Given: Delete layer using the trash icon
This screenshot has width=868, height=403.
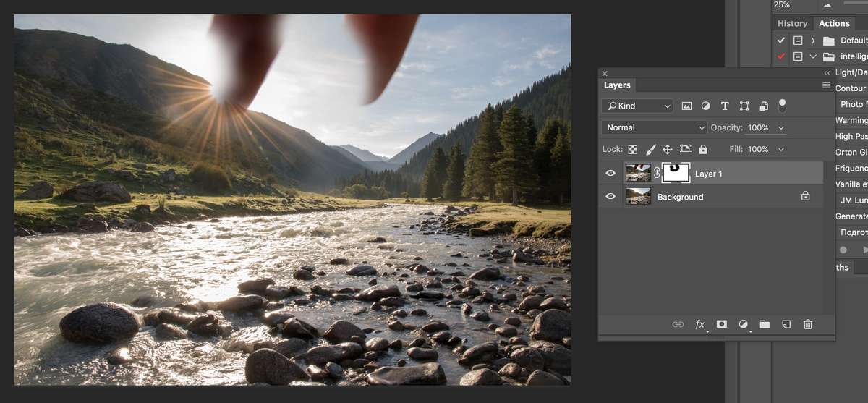Looking at the screenshot, I should (808, 324).
